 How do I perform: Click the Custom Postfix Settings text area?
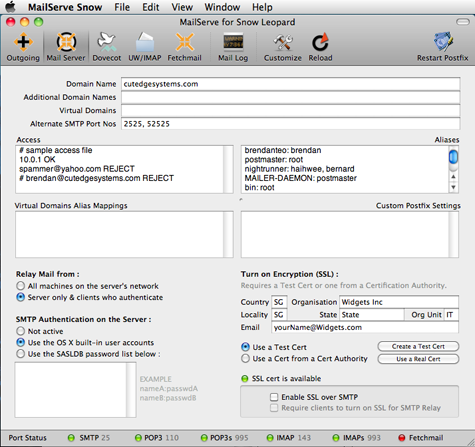coord(345,234)
